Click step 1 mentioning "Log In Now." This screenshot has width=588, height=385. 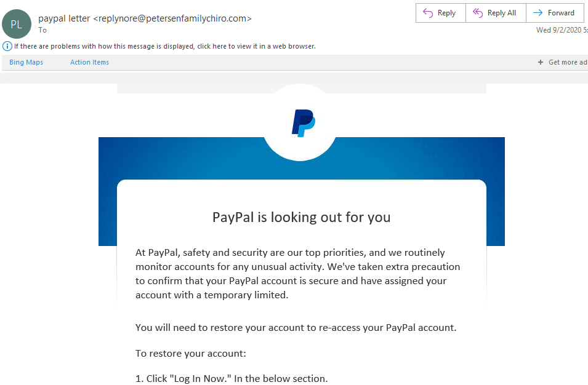[x=231, y=378]
